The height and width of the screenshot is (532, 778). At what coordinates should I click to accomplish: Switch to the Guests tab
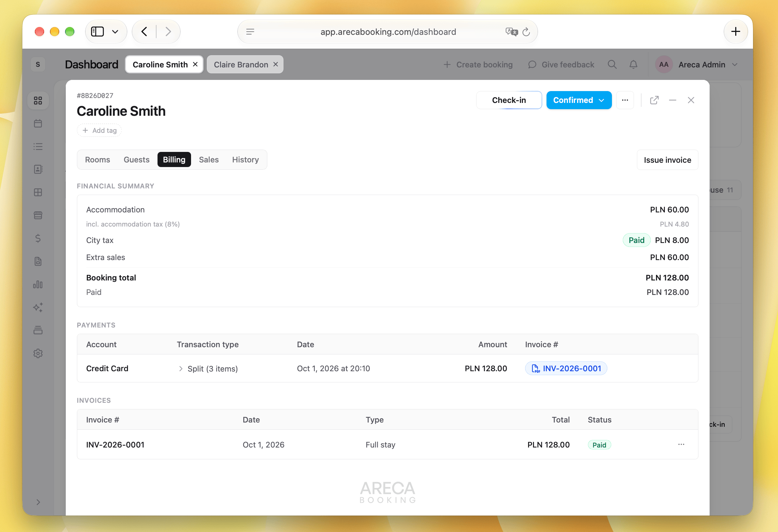tap(136, 160)
